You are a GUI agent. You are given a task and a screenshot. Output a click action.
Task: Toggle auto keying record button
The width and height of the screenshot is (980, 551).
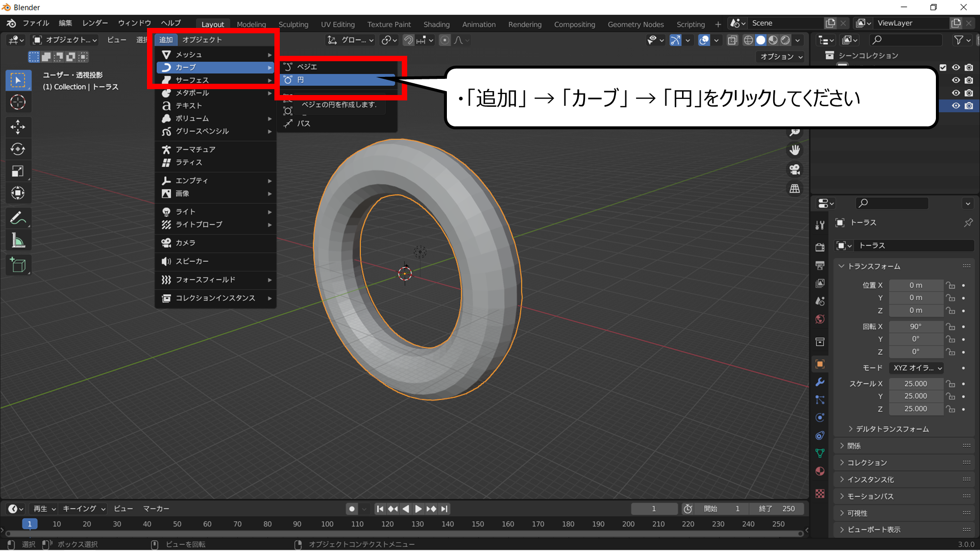coord(351,509)
